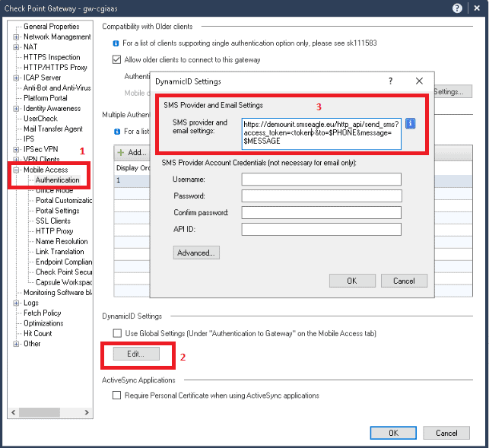Toggle Allow older clients to connect checkbox
Image resolution: width=489 pixels, height=448 pixels.
[x=116, y=59]
